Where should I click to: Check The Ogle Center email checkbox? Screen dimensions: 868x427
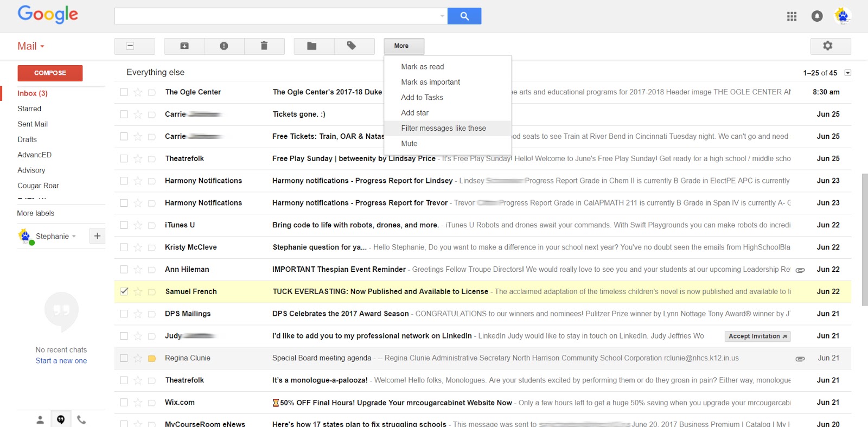pyautogui.click(x=124, y=92)
